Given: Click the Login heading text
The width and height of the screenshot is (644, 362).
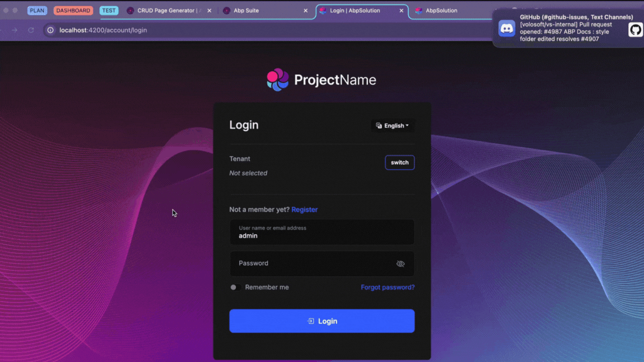Looking at the screenshot, I should coord(244,125).
